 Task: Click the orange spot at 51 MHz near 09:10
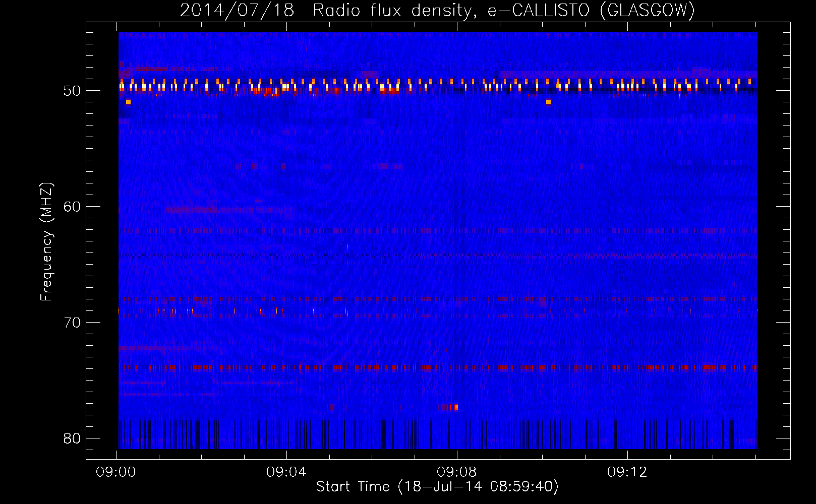tap(549, 102)
